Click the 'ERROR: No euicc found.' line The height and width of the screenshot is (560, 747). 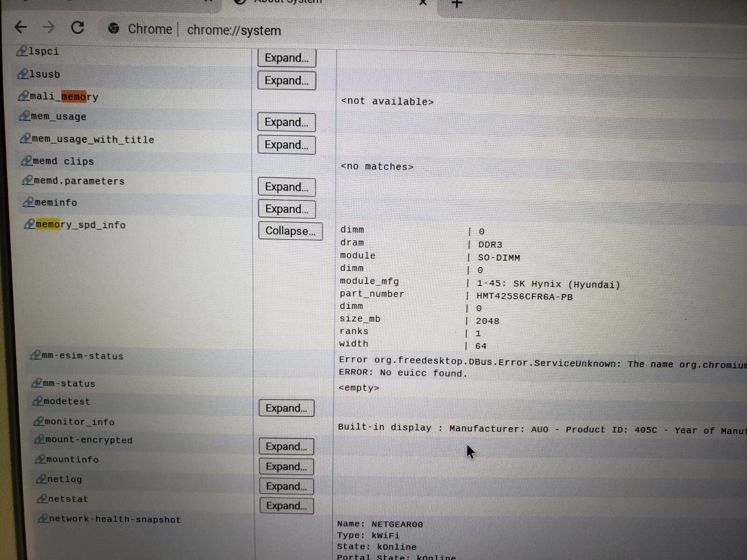click(403, 373)
